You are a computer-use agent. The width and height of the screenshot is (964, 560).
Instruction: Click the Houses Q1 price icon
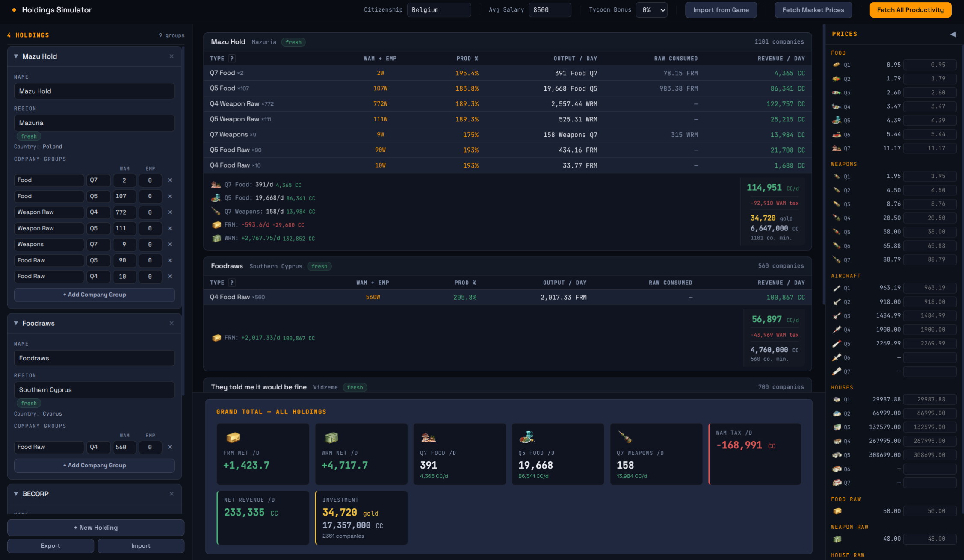point(836,399)
